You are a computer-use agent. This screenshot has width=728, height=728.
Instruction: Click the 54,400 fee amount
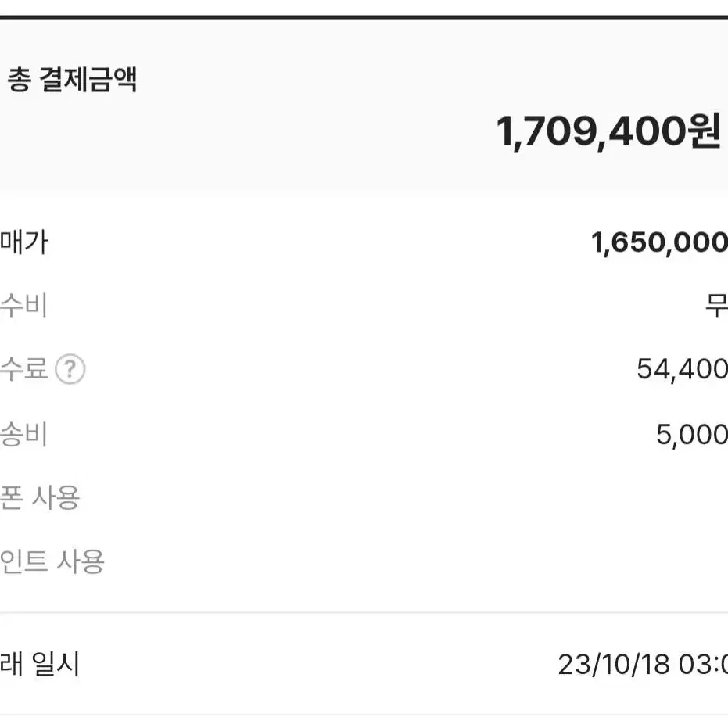[682, 370]
